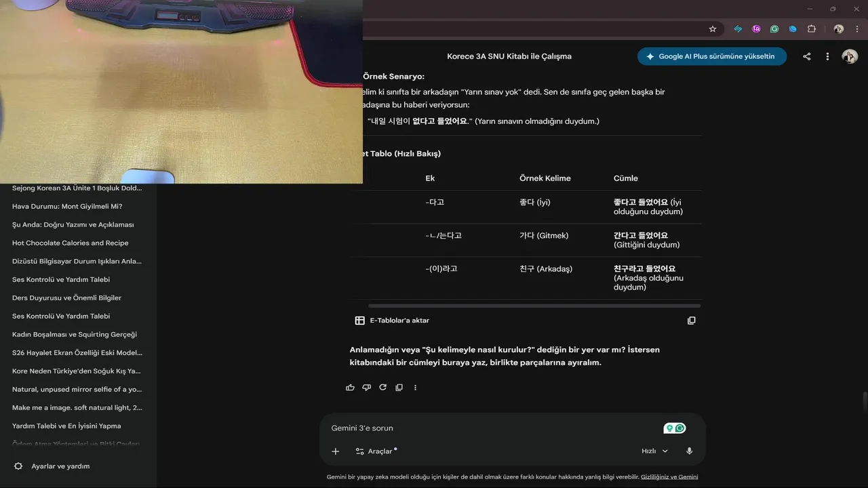The image size is (868, 488).
Task: Open more options below the response
Action: [415, 388]
